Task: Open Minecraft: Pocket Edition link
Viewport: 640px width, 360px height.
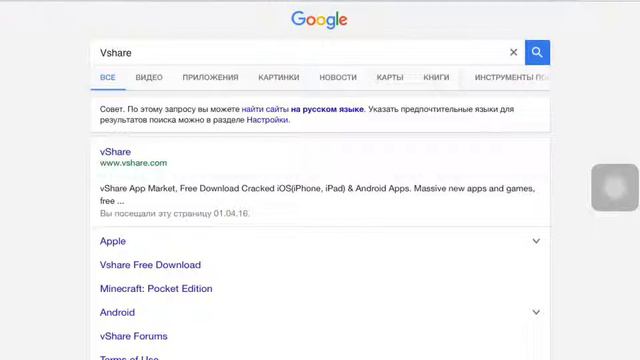Action: (x=156, y=289)
